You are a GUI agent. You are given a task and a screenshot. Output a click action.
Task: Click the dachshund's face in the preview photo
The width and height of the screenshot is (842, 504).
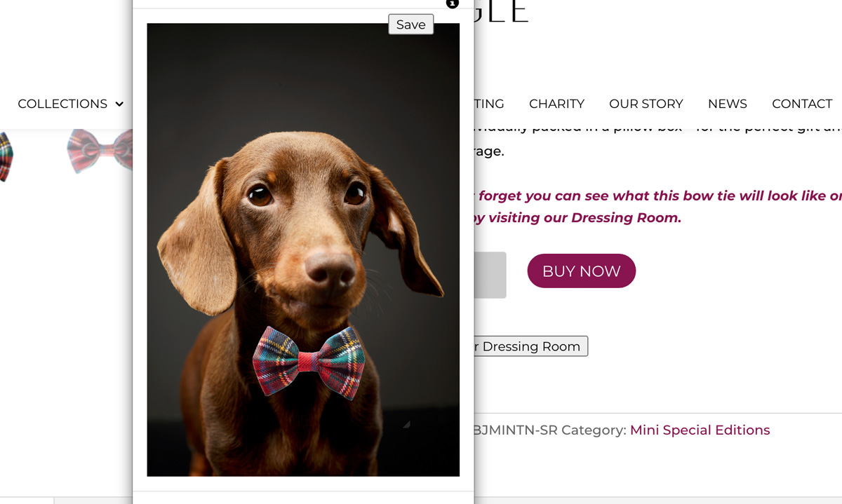coord(302,210)
